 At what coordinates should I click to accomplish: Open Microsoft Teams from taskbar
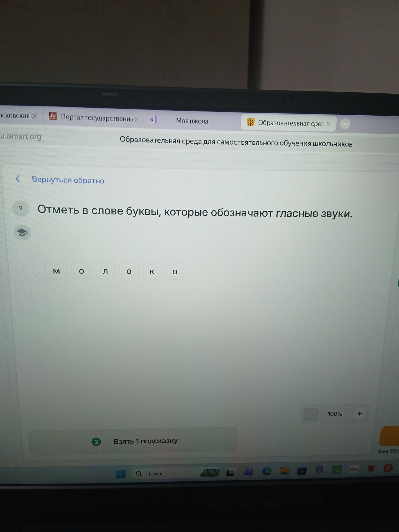[249, 472]
